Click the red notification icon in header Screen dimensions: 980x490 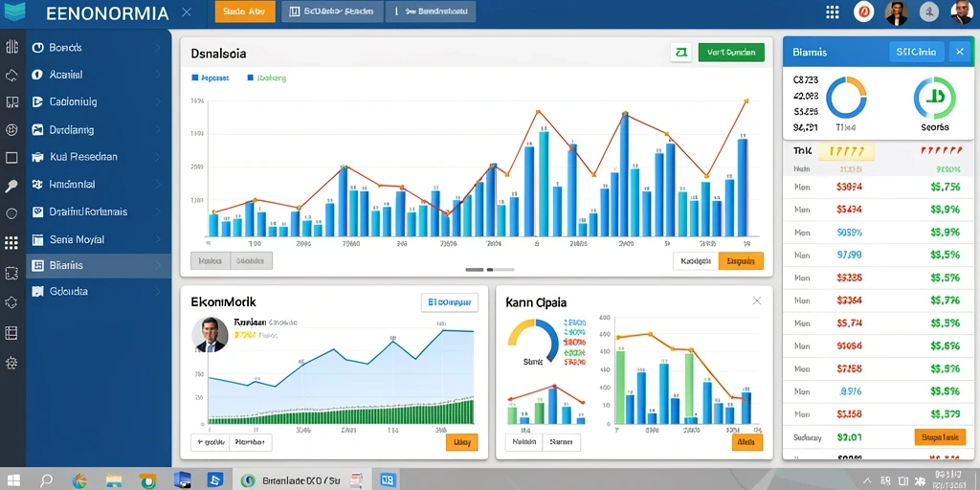(864, 11)
